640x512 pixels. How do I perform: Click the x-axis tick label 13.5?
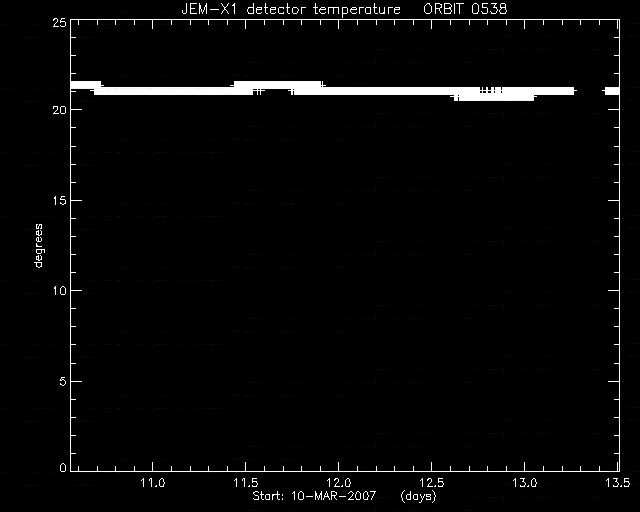point(617,483)
